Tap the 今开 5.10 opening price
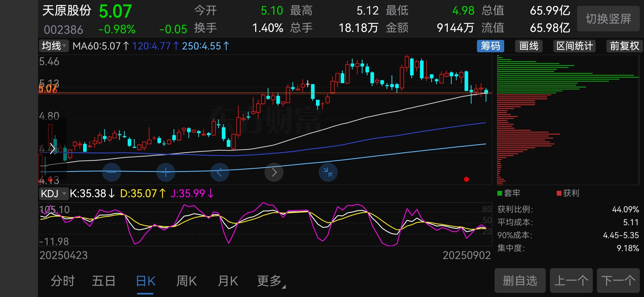The image size is (644, 297). pos(272,11)
